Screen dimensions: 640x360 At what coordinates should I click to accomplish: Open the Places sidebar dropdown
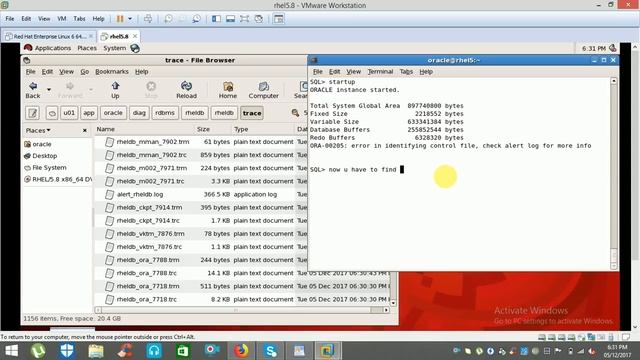coord(38,130)
